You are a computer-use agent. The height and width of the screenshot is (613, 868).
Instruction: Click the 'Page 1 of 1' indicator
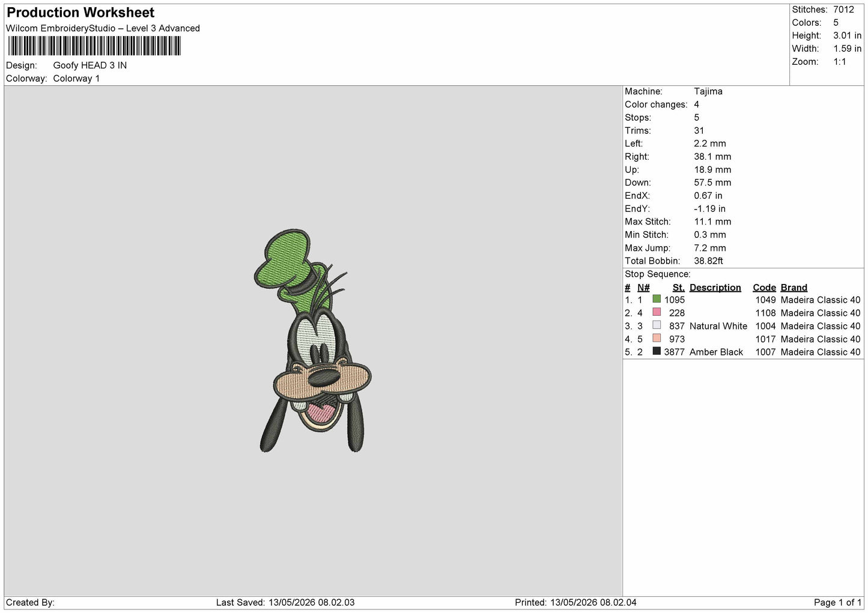tap(837, 602)
